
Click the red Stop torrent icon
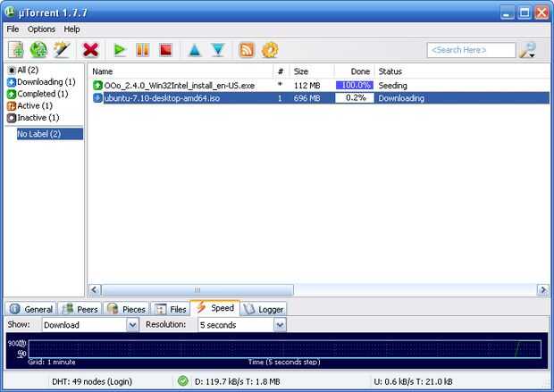(165, 50)
